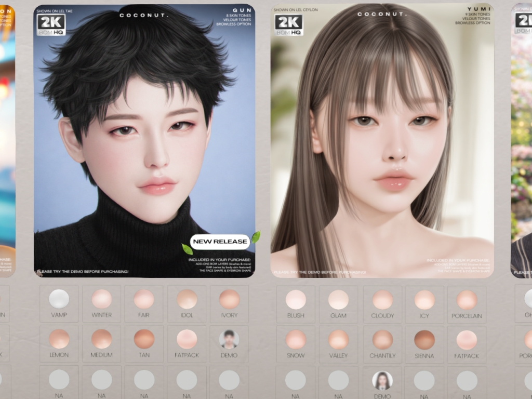Select the Idol skin tone swatch
The height and width of the screenshot is (399, 532).
(187, 300)
